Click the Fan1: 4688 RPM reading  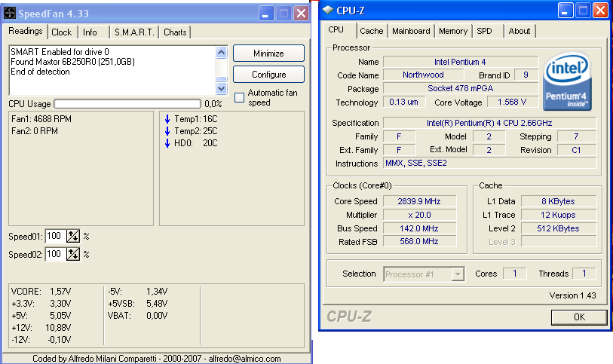click(x=41, y=119)
